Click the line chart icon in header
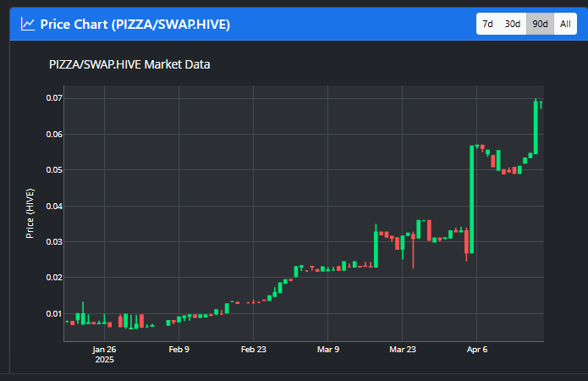588x381 pixels. [x=28, y=24]
